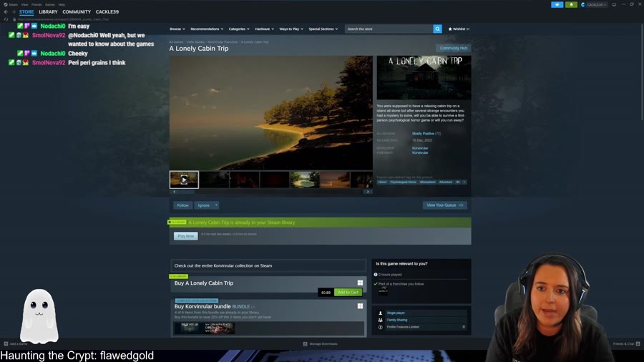Click the screenshot strip horizontal scrollbar handle
Viewport: 644px width, 362px height.
pos(186,192)
